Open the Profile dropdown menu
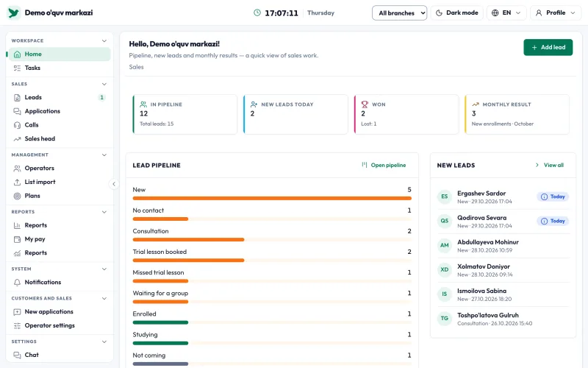The image size is (588, 368). (556, 13)
